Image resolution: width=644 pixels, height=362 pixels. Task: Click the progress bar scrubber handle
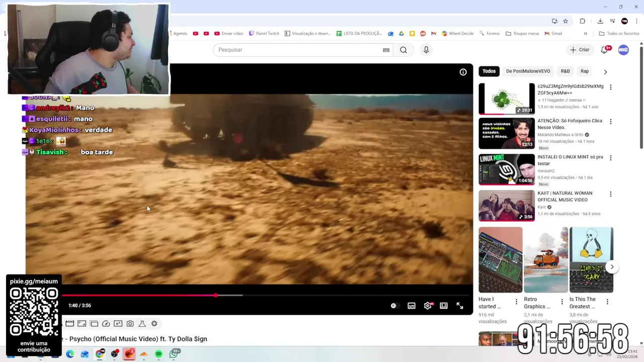[216, 296]
